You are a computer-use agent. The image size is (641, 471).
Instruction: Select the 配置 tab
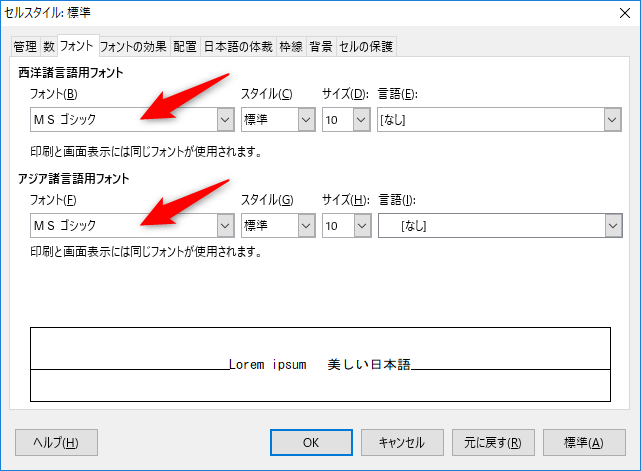pos(185,46)
